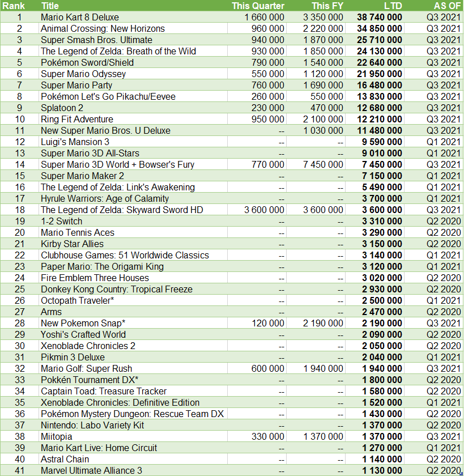This screenshot has width=464, height=476.
Task: Select the Luigi's Mansion 3 cell
Action: (x=133, y=142)
